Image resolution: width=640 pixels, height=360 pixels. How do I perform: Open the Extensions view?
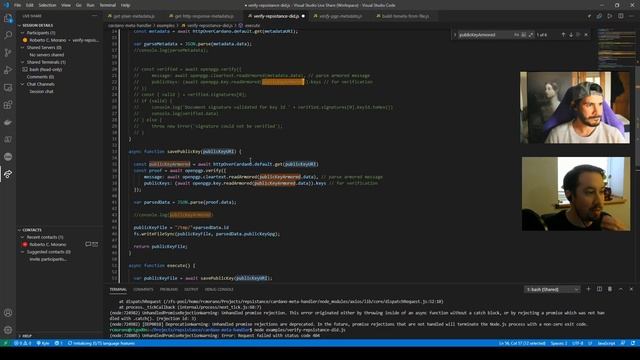point(8,105)
